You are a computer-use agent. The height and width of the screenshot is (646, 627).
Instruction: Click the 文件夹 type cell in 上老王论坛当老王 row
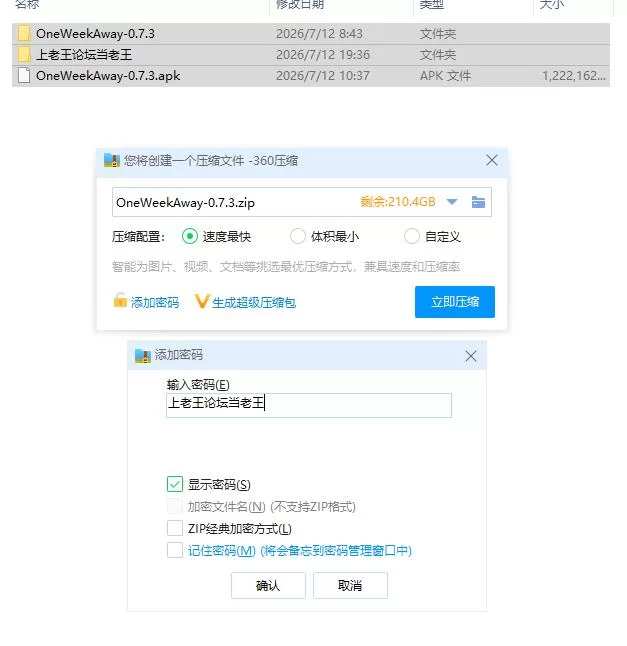pos(437,55)
